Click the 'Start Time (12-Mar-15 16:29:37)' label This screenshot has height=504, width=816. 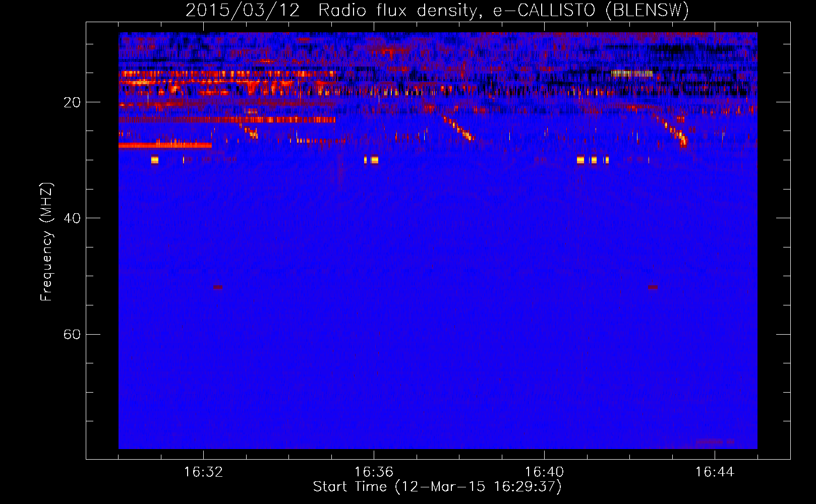[437, 486]
